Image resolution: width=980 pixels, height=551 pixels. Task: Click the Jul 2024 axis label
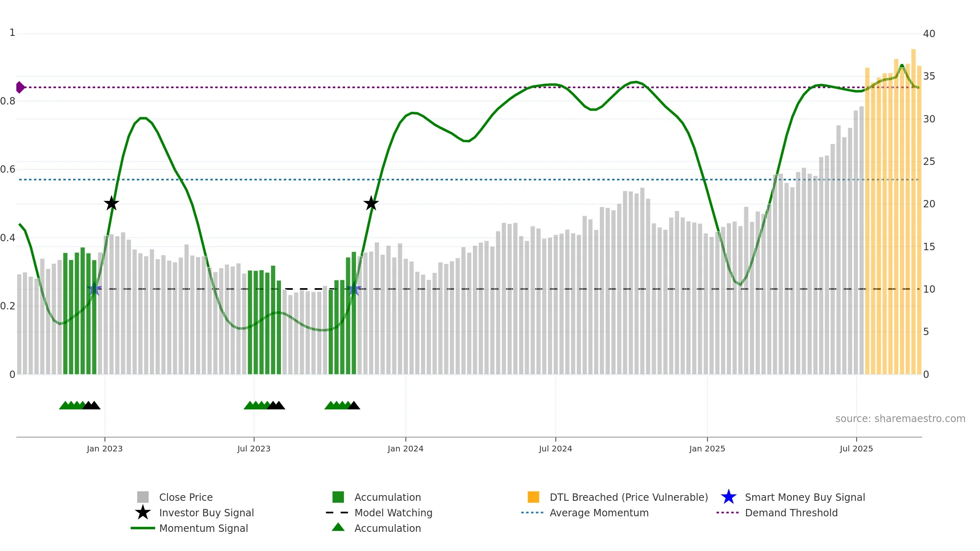pyautogui.click(x=555, y=449)
